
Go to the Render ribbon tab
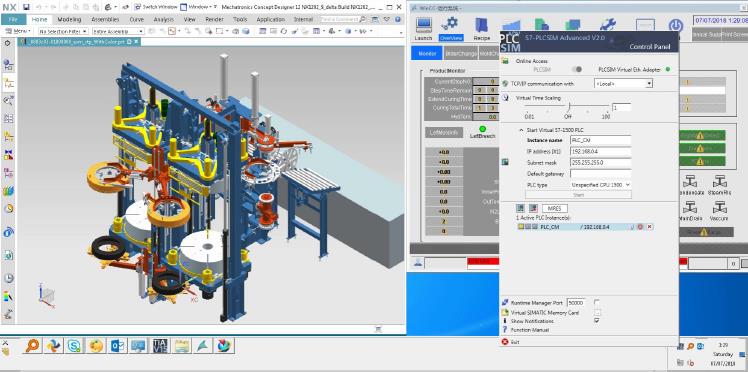pos(214,20)
